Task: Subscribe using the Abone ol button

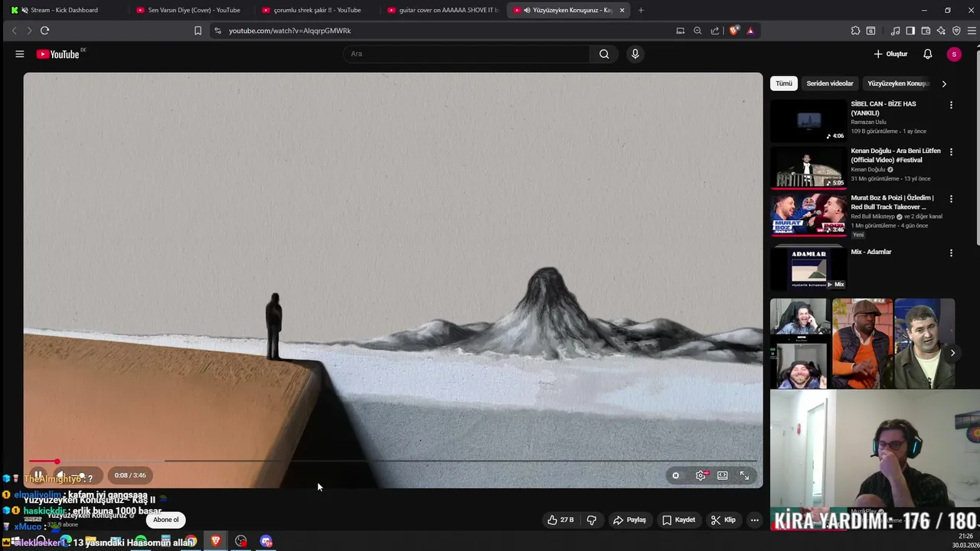Action: 165,520
